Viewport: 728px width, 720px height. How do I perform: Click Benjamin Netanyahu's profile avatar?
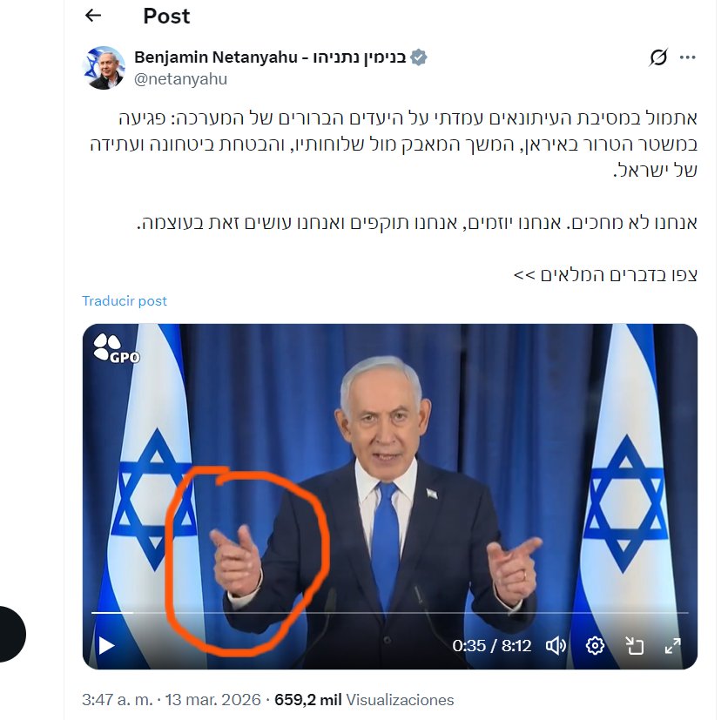[x=104, y=68]
